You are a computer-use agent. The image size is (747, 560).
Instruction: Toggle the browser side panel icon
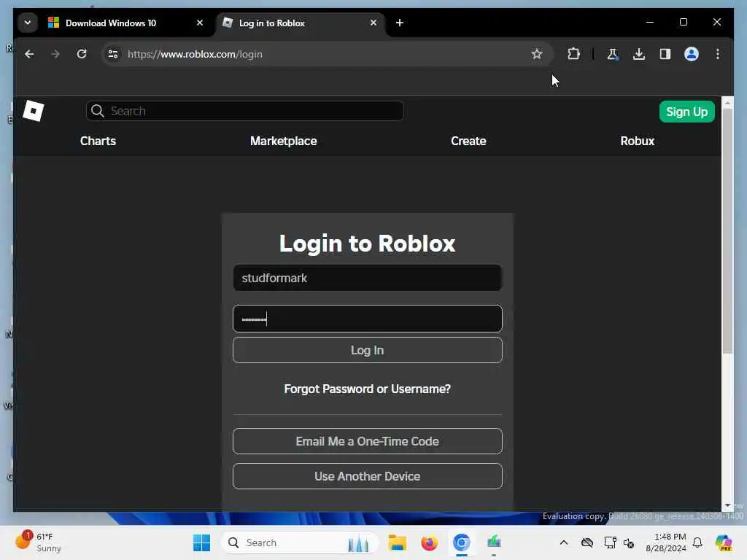(665, 54)
